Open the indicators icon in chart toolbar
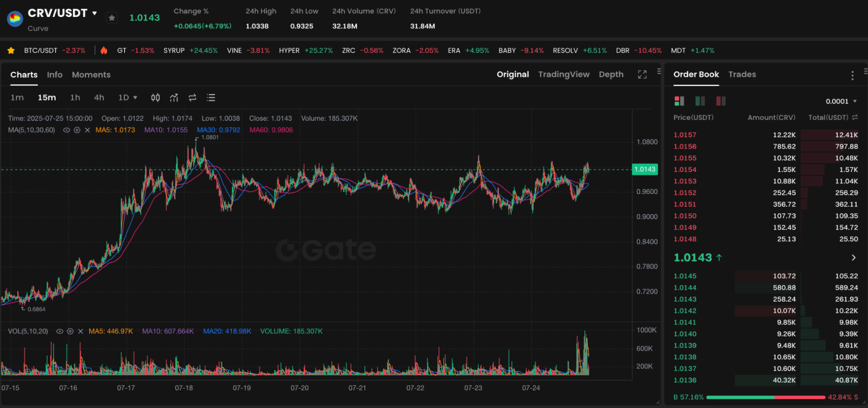 pos(174,98)
